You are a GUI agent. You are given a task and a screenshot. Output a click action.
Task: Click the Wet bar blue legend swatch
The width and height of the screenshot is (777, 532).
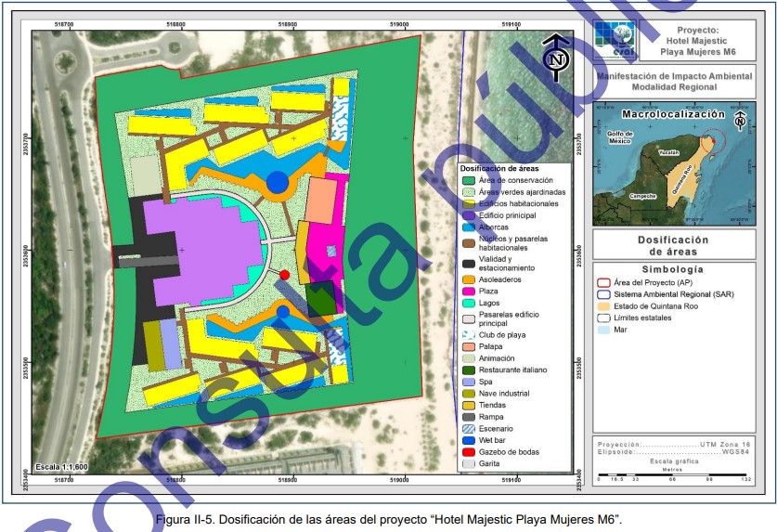[x=469, y=440]
